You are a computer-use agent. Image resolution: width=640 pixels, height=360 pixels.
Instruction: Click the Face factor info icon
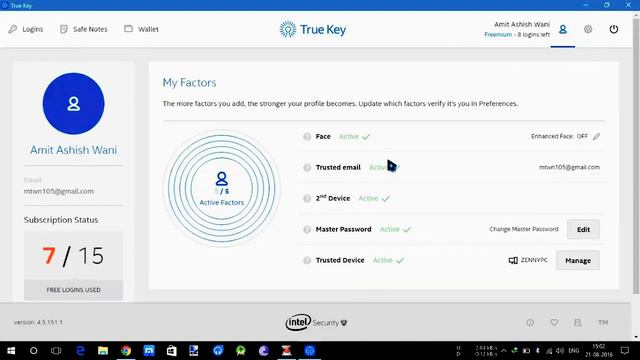tap(307, 137)
